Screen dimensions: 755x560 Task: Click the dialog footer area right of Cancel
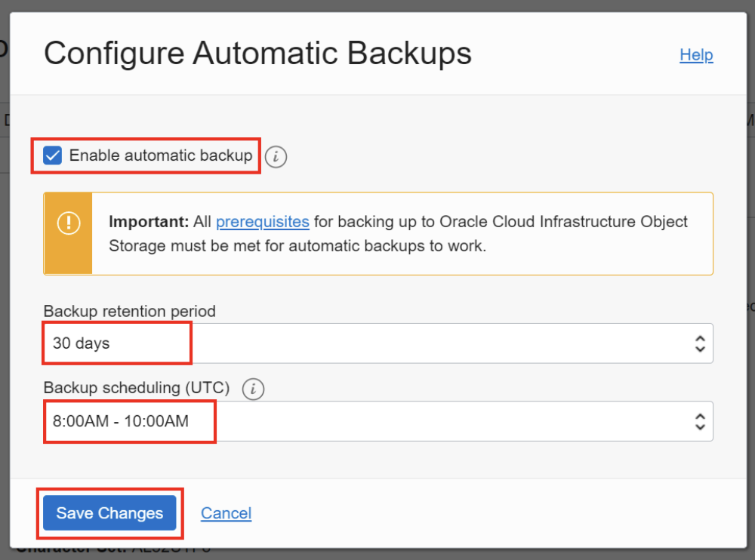(x=491, y=513)
